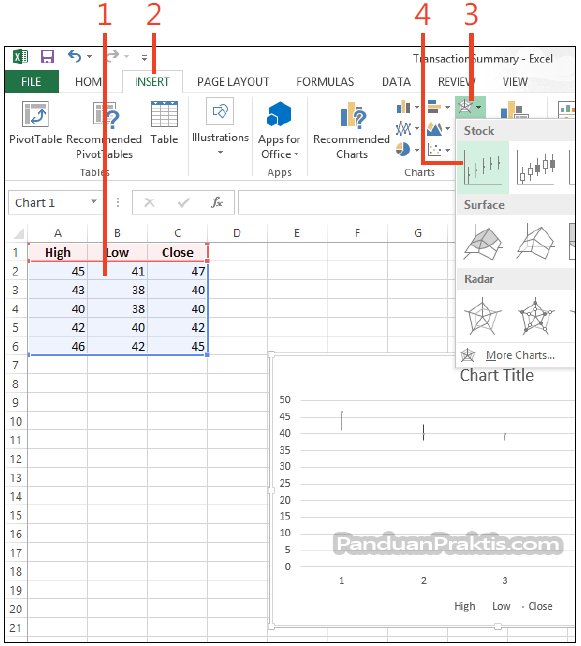Open Recommended Charts

[x=351, y=130]
